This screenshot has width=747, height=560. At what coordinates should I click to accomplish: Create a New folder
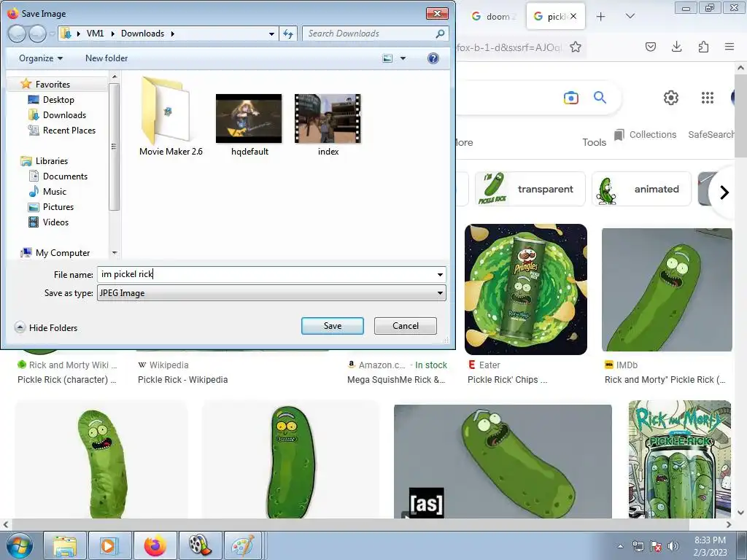(x=107, y=58)
